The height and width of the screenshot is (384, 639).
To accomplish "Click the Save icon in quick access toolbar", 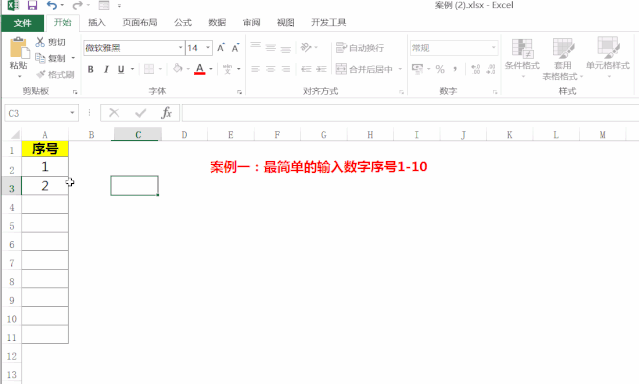I will [32, 5].
